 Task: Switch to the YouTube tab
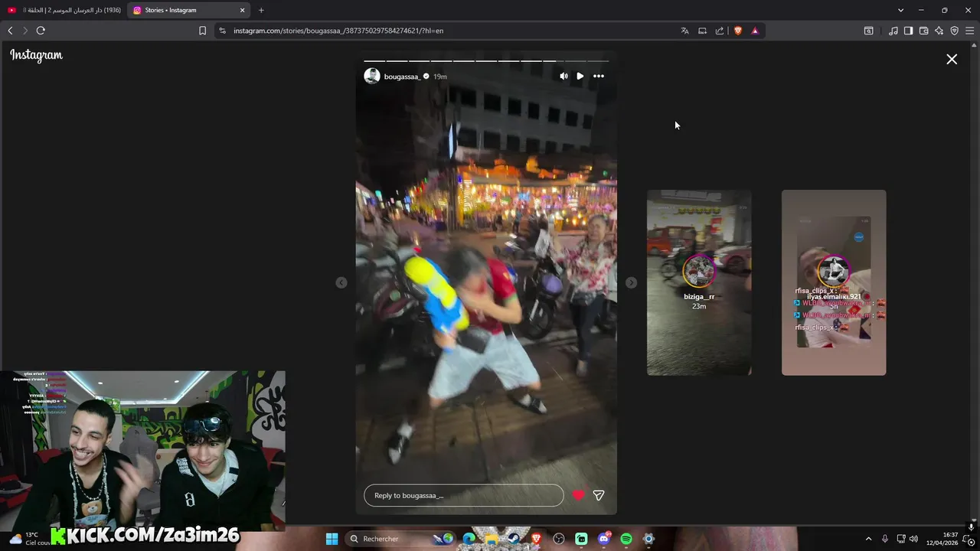pos(64,10)
